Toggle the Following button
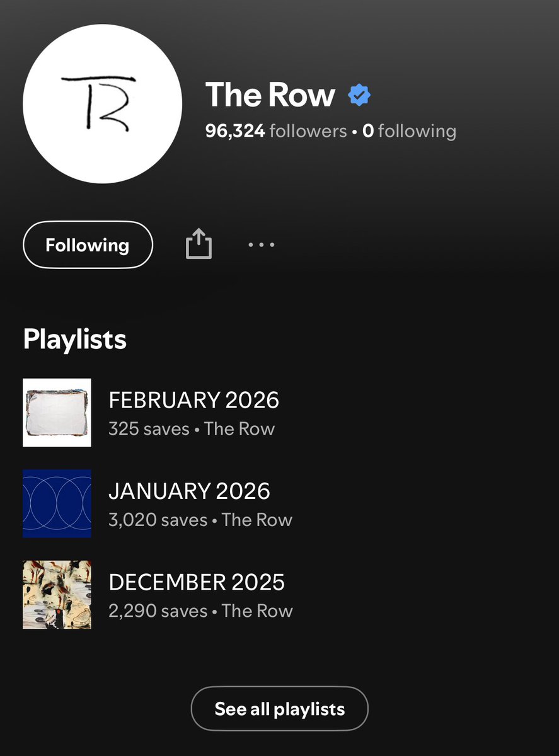559x756 pixels. coord(88,244)
